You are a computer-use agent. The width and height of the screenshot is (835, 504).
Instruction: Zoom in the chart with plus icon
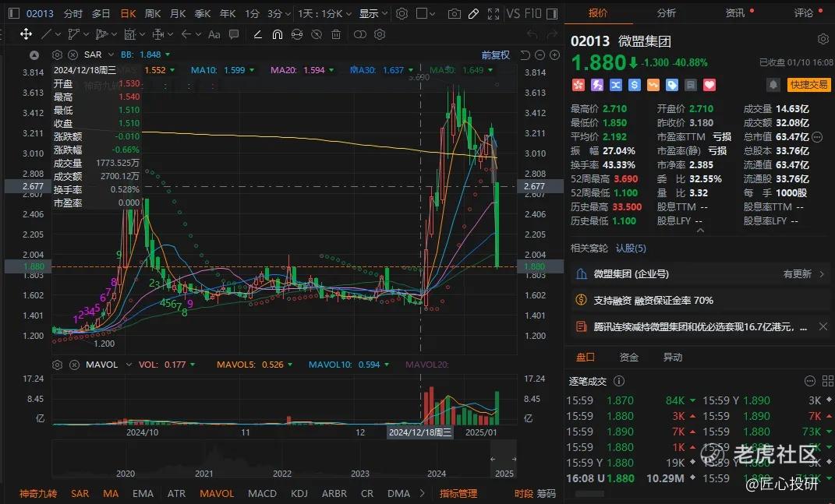pos(554,55)
